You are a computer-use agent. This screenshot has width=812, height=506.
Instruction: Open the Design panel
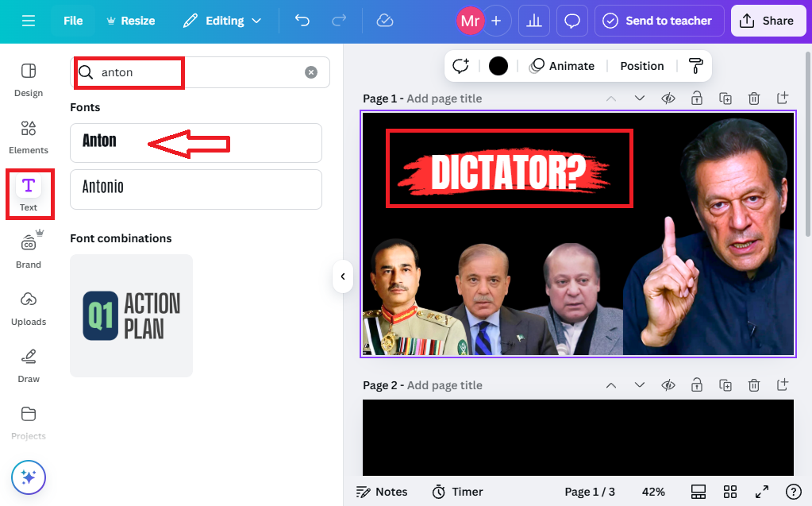pyautogui.click(x=29, y=80)
